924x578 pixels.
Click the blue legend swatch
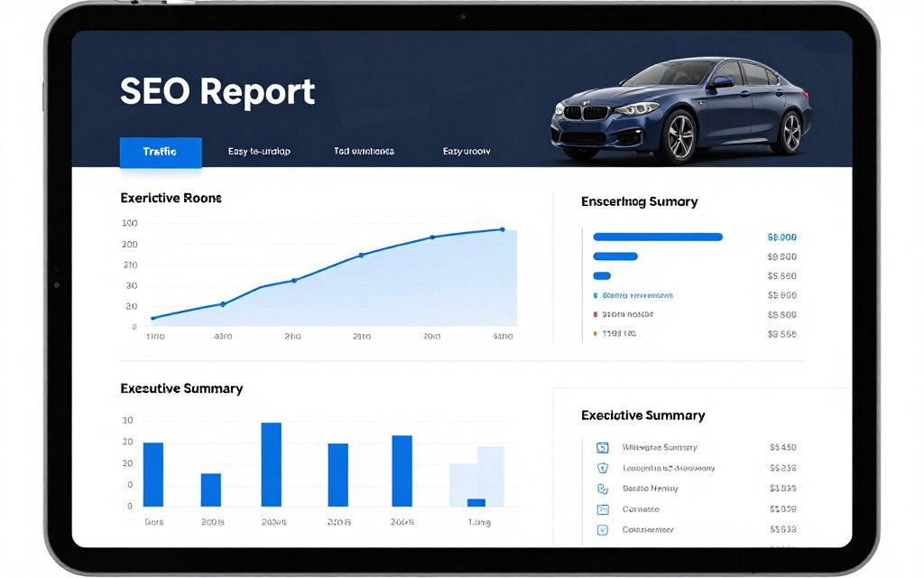click(596, 295)
